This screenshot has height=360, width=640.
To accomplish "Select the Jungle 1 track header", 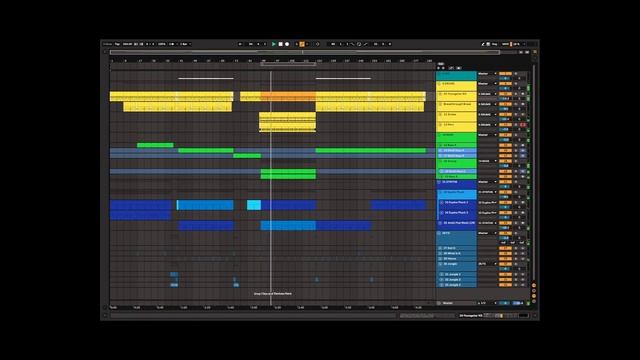I will (x=457, y=274).
